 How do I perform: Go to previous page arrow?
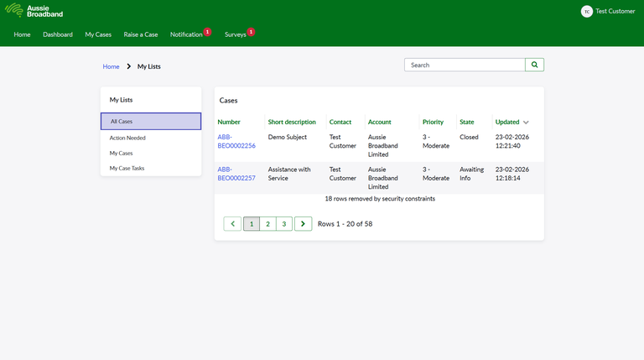(232, 224)
